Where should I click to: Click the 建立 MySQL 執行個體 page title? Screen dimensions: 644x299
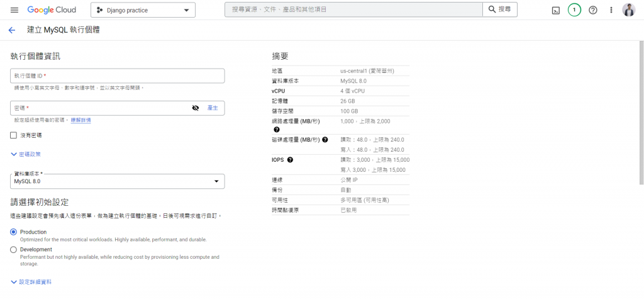64,30
